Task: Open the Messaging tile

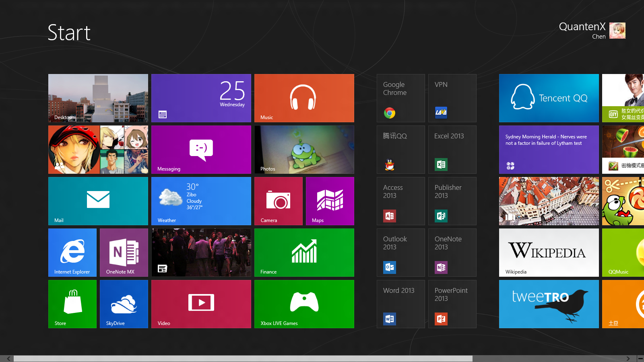Action: pos(201,150)
